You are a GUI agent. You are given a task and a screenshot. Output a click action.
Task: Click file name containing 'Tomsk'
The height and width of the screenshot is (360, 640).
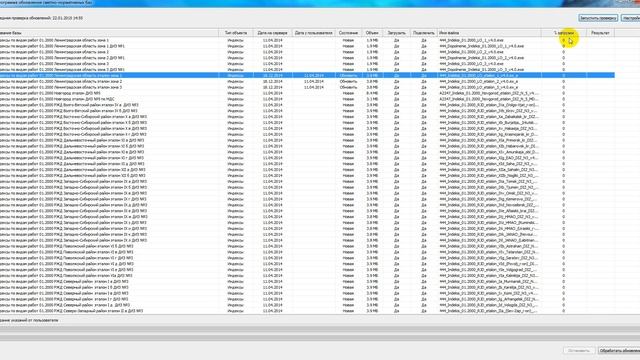coord(489,181)
